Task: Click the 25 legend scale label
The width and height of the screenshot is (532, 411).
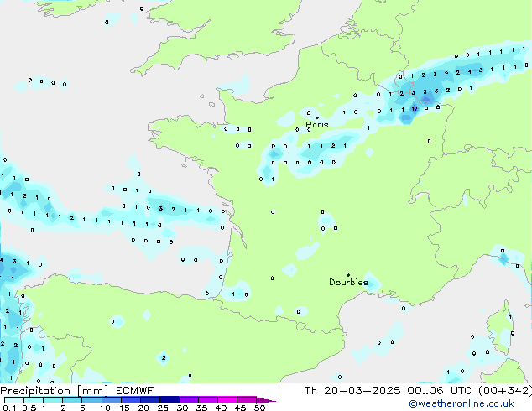Action: point(163,408)
